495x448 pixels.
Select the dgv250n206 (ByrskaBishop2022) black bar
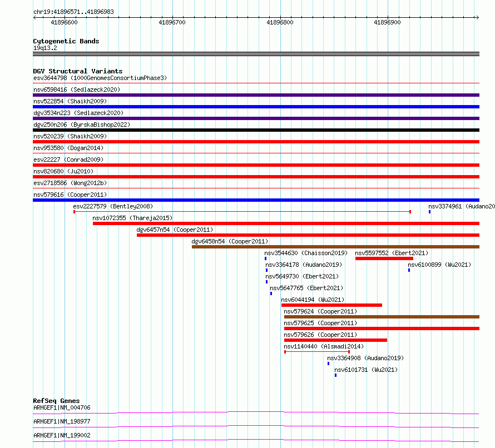tap(256, 130)
